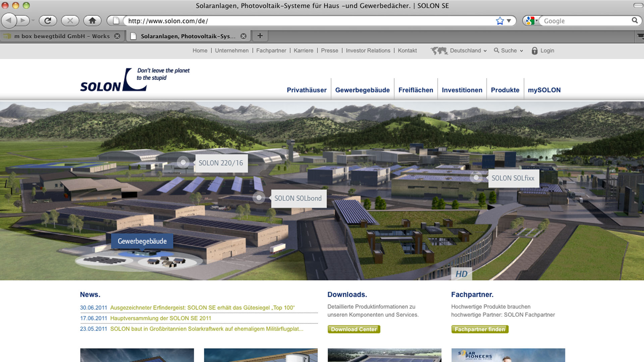Open the mySOLON menu
Viewport: 644px width, 362px height.
544,90
